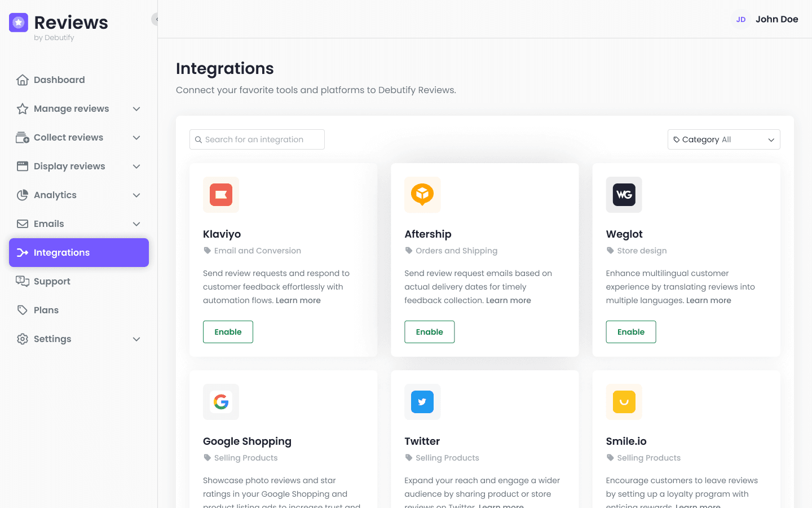Click the search magnifier icon
This screenshot has width=812, height=508.
click(198, 139)
